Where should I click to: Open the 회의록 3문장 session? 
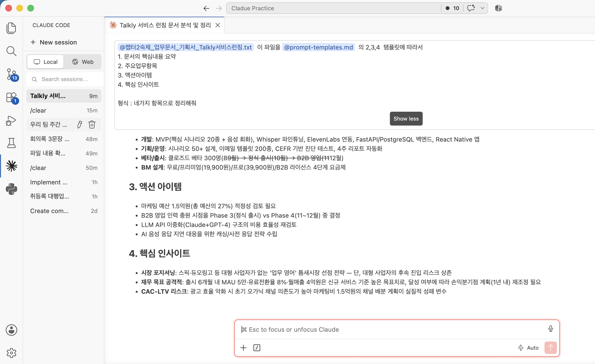tap(64, 139)
